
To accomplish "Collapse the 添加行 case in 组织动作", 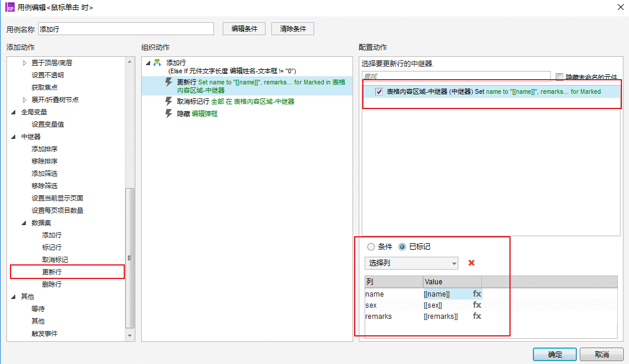I will coord(148,63).
